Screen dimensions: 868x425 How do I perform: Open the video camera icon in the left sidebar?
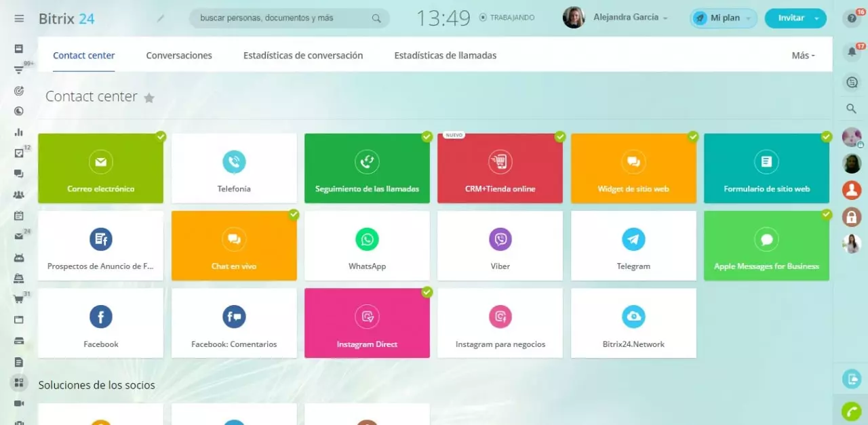19,403
